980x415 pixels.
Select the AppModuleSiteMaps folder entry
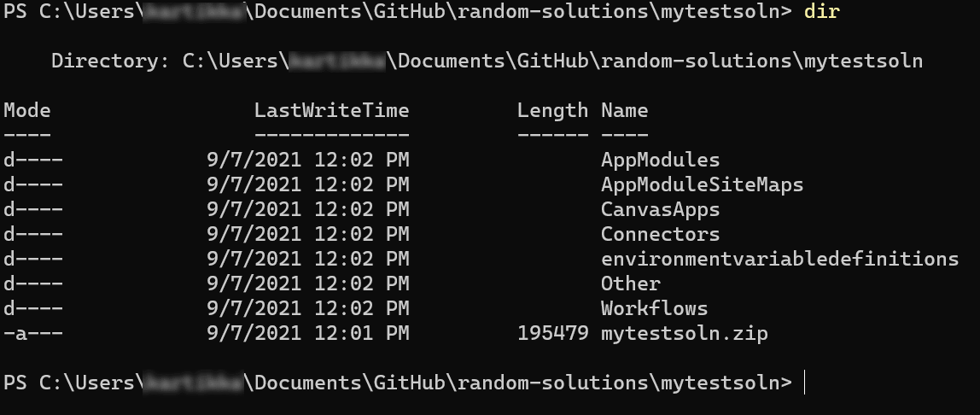(x=702, y=185)
